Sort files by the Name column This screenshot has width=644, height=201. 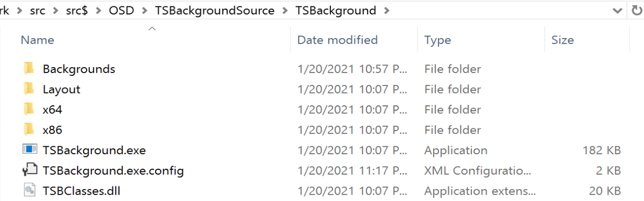tap(37, 40)
